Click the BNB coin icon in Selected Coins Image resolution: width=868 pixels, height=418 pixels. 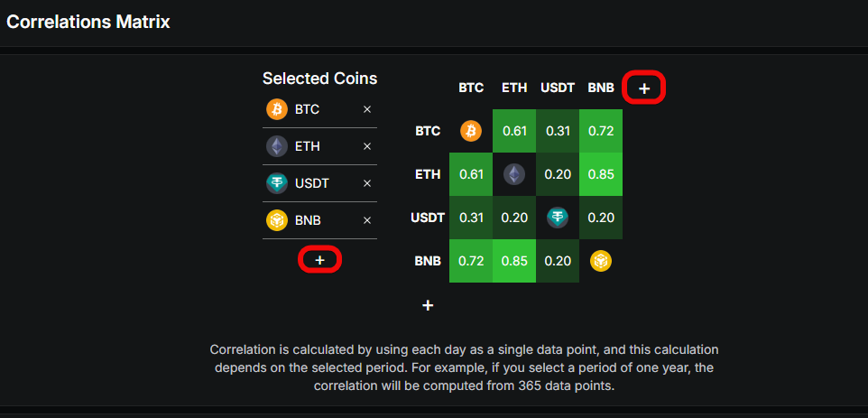tap(276, 220)
